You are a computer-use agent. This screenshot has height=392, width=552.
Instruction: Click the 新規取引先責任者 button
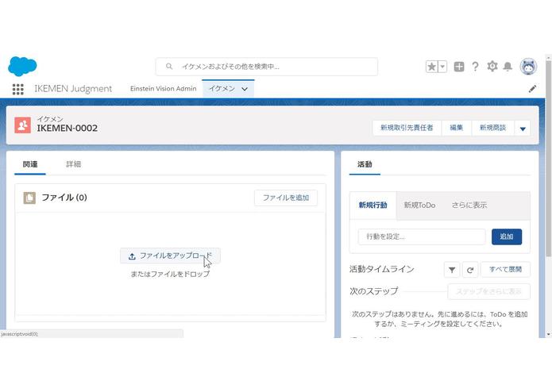coord(407,128)
